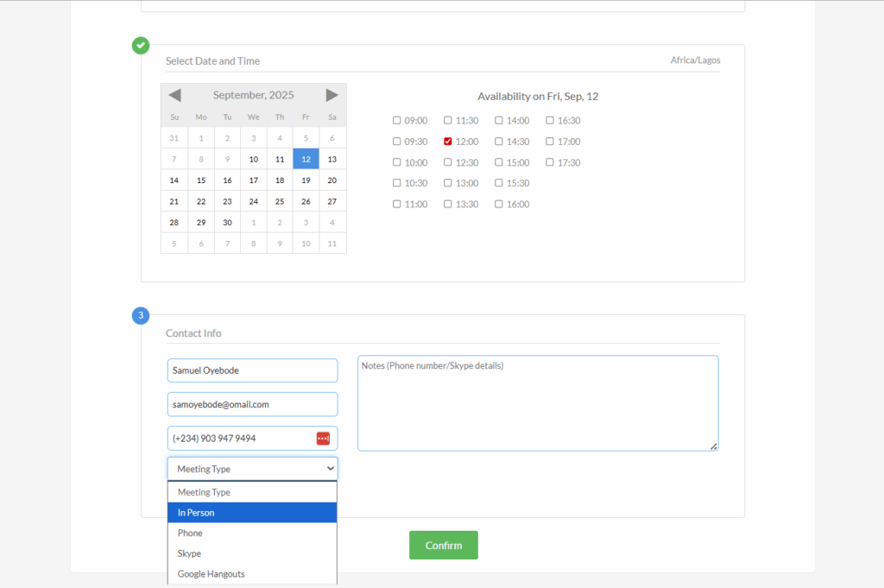Click the name field with Samuel Oyebode
This screenshot has height=588, width=884.
point(252,370)
